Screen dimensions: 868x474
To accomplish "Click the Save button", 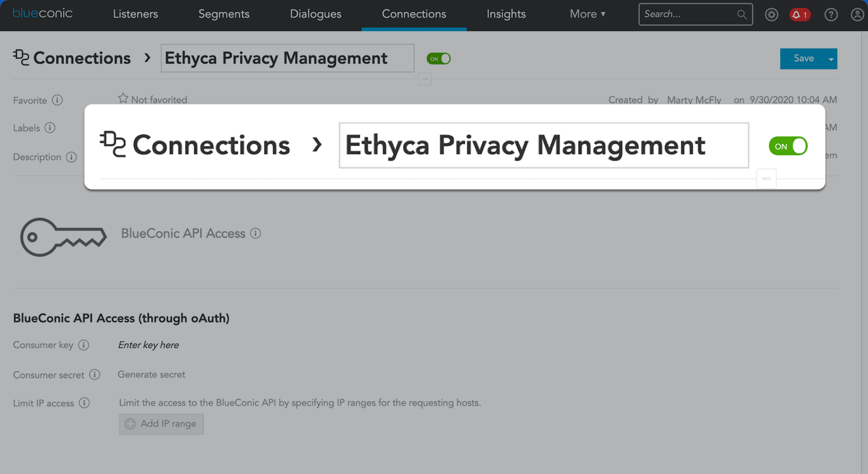I will tap(803, 59).
